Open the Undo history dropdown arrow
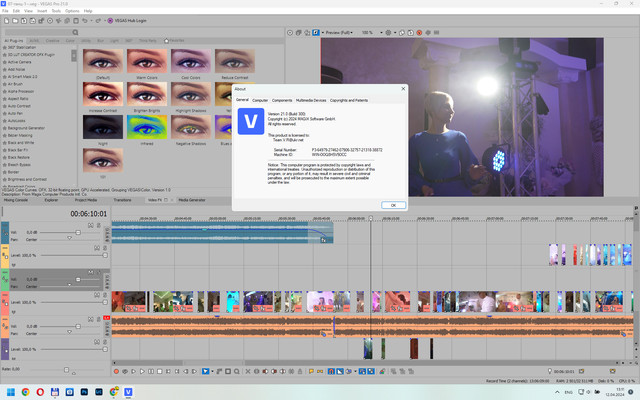Image resolution: width=640 pixels, height=400 pixels. pos(91,20)
